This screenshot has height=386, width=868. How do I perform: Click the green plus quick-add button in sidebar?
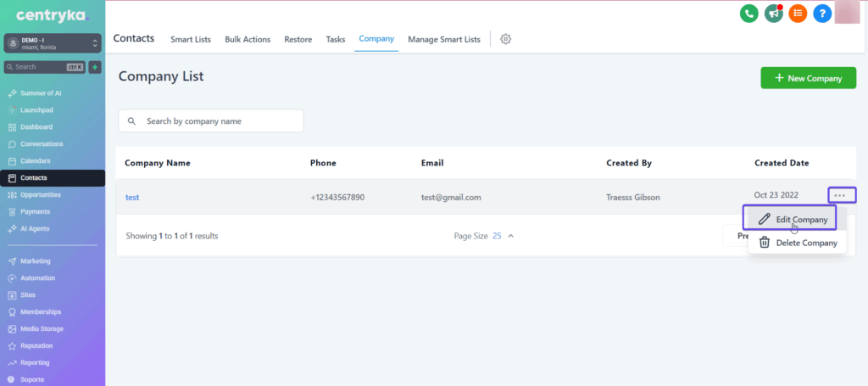95,67
